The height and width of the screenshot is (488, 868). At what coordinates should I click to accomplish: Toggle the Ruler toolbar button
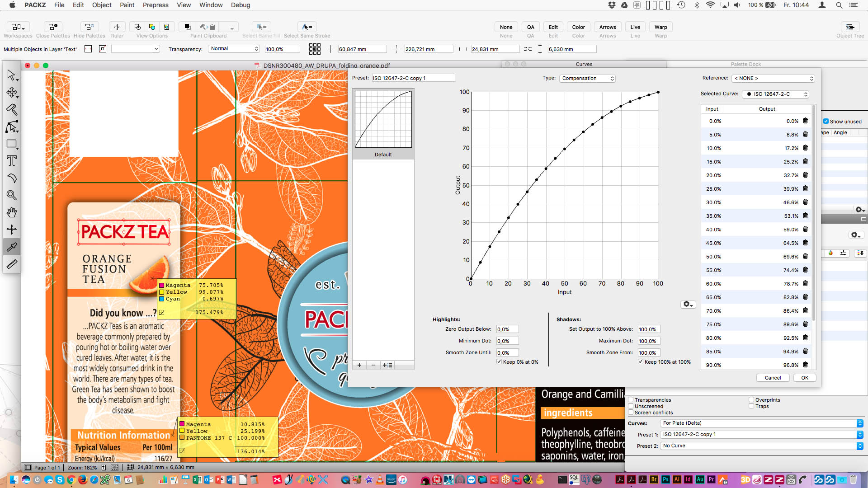(117, 27)
